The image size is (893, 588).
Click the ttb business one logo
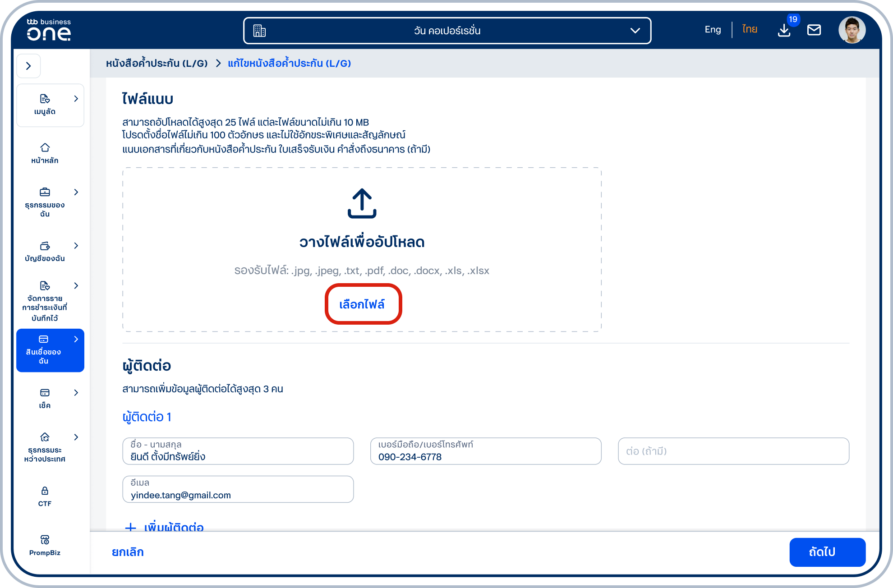[x=49, y=30]
